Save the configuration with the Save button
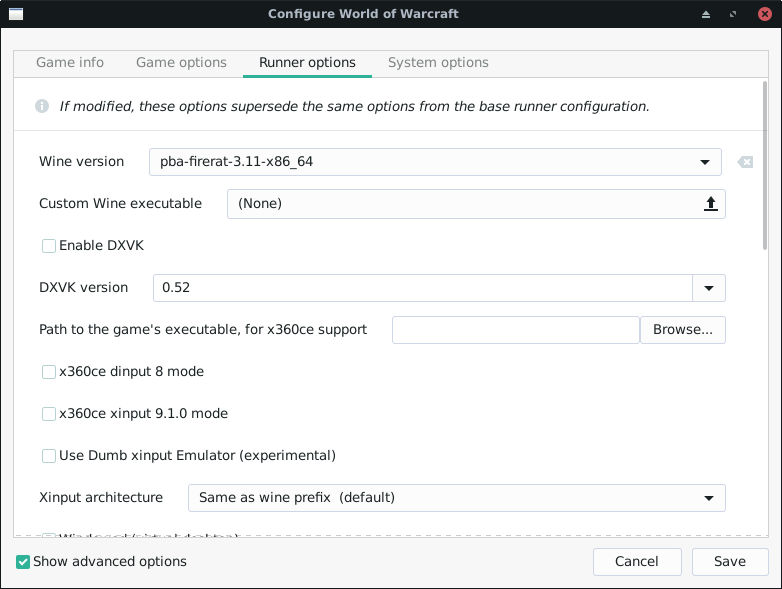Screen dimensions: 782x589 (730, 562)
